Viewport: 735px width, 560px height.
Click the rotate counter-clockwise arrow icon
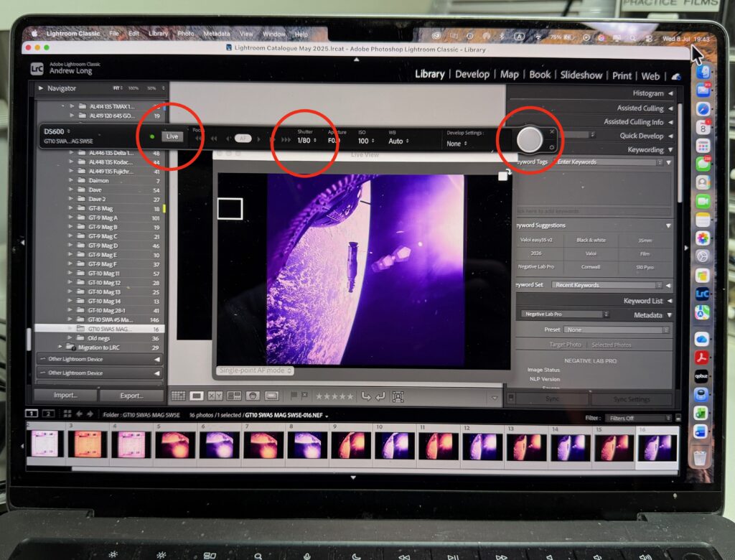[x=366, y=397]
